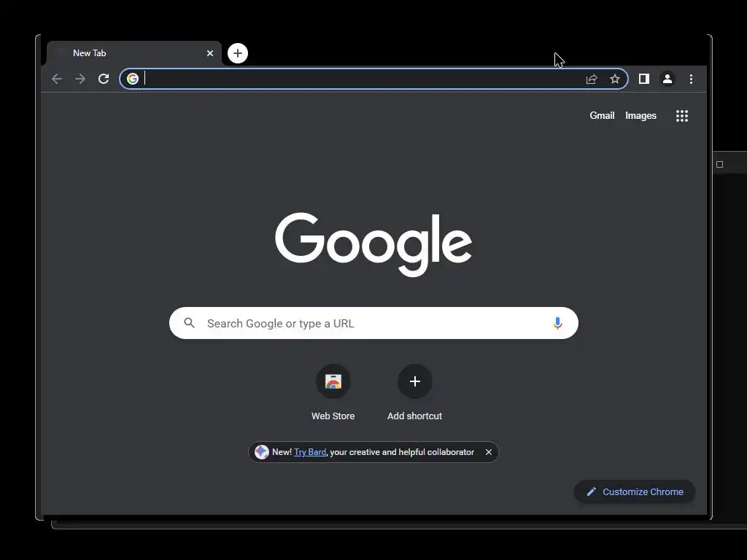Follow the Try Bard link
Screen dimensions: 747x560
point(310,452)
